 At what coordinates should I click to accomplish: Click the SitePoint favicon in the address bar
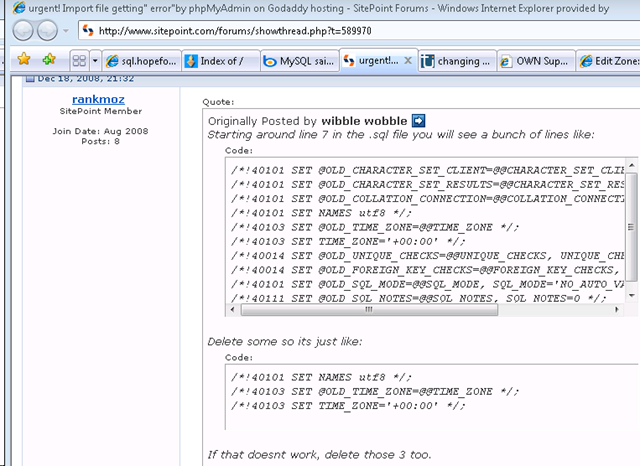click(88, 31)
